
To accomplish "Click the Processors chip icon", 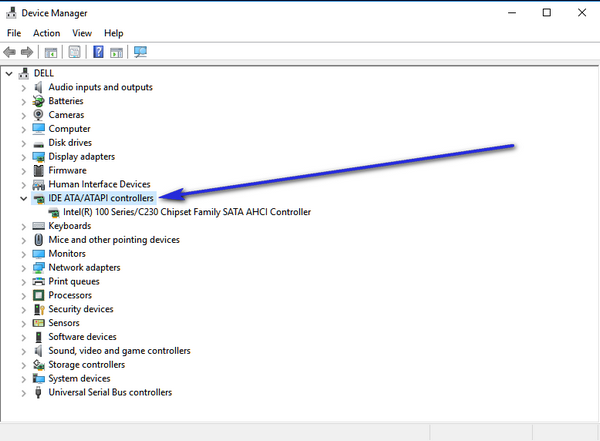I will tap(38, 295).
